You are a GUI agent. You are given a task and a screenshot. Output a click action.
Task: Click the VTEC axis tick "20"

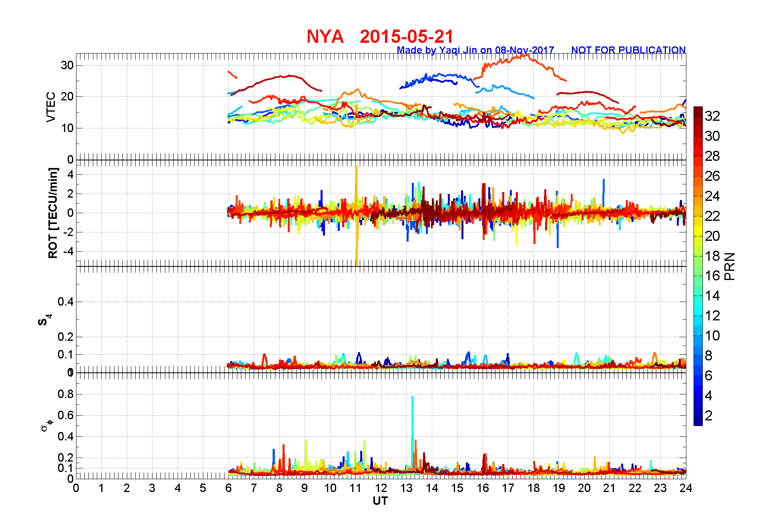(x=67, y=96)
